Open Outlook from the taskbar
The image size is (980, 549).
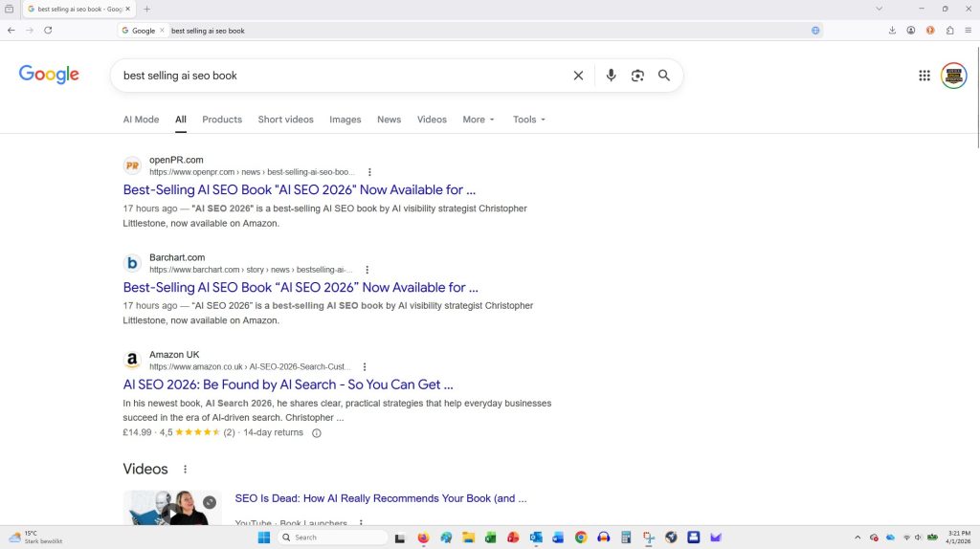coord(536,538)
